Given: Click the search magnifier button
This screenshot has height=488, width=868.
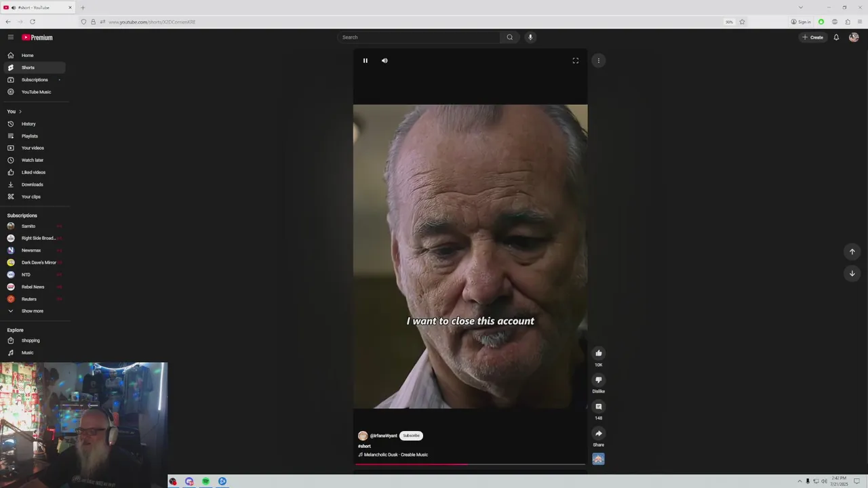Looking at the screenshot, I should tap(510, 37).
